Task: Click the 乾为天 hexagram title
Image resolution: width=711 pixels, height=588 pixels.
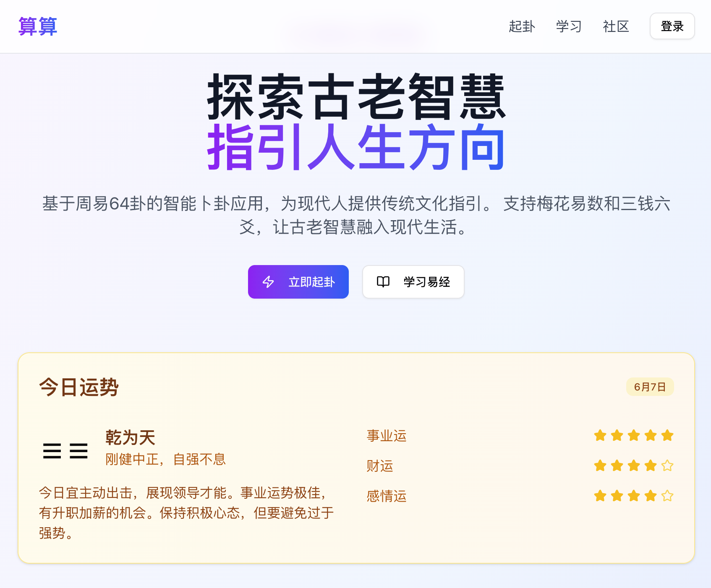Action: coord(130,437)
